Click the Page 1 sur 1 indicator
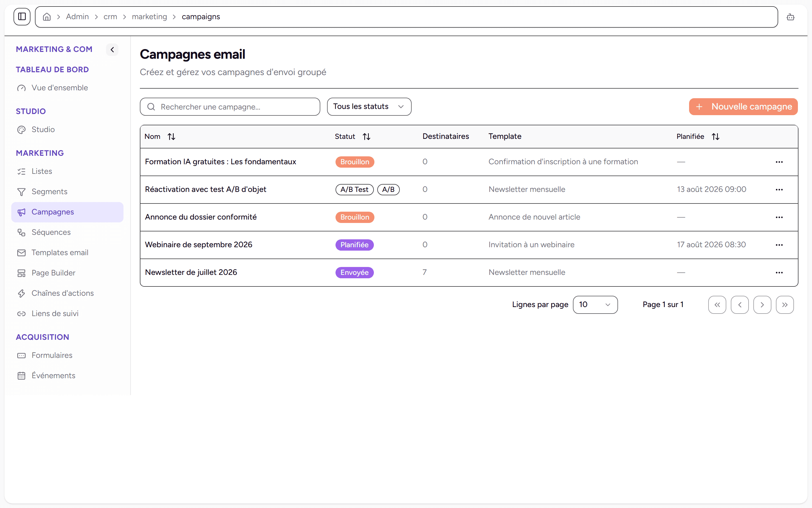 (663, 305)
